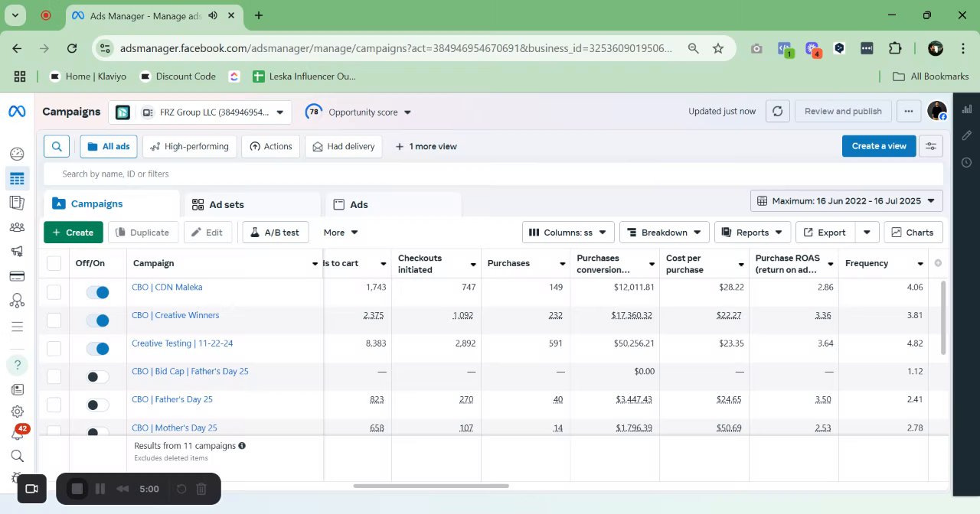Open the Export options arrow dropdown

coord(867,233)
